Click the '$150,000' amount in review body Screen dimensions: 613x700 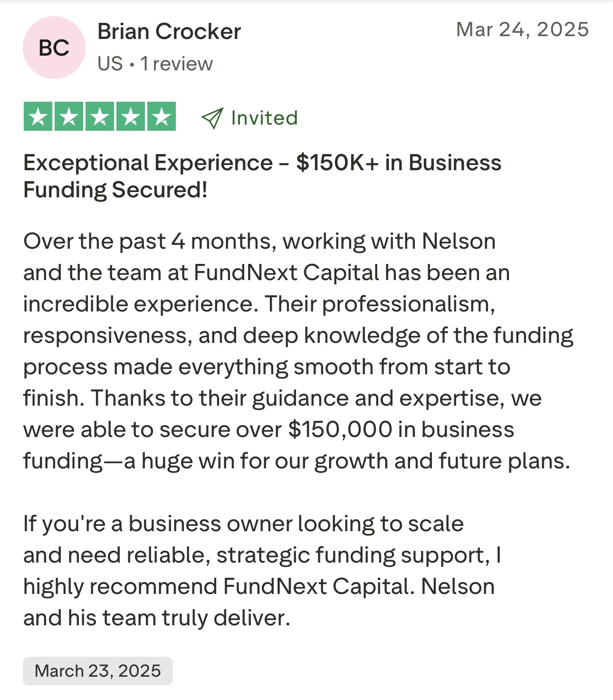click(340, 429)
